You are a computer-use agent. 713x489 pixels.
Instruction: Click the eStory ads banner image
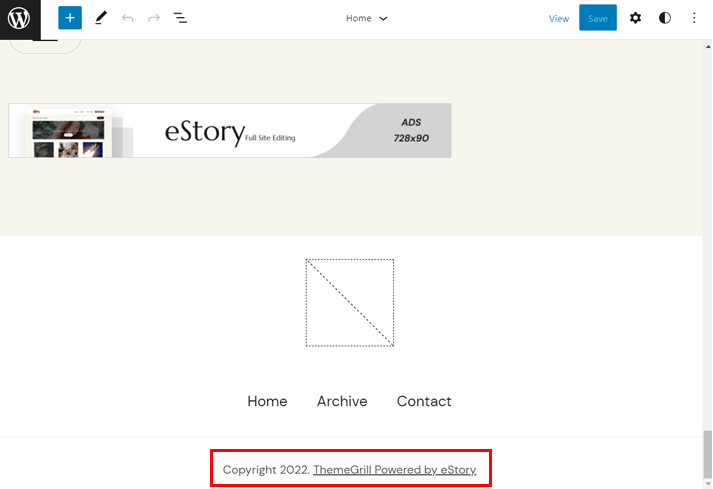[x=230, y=130]
